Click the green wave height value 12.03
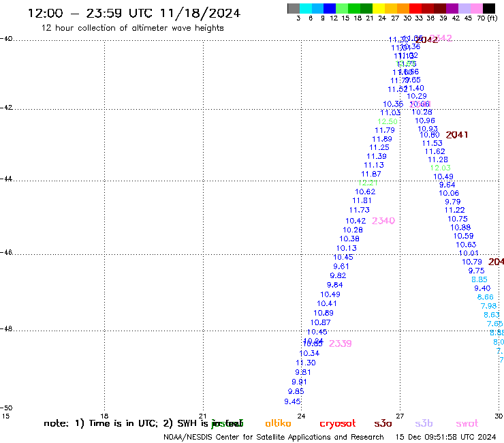 tap(441, 168)
